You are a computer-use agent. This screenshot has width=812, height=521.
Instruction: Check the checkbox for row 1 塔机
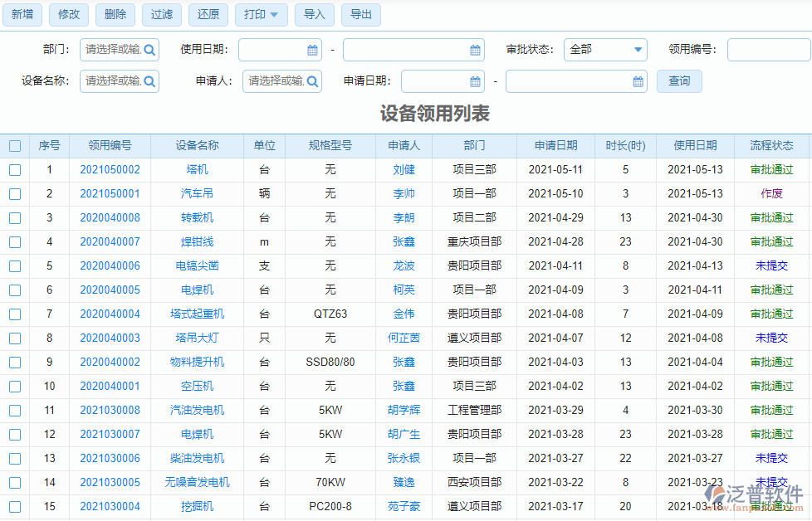[15, 169]
